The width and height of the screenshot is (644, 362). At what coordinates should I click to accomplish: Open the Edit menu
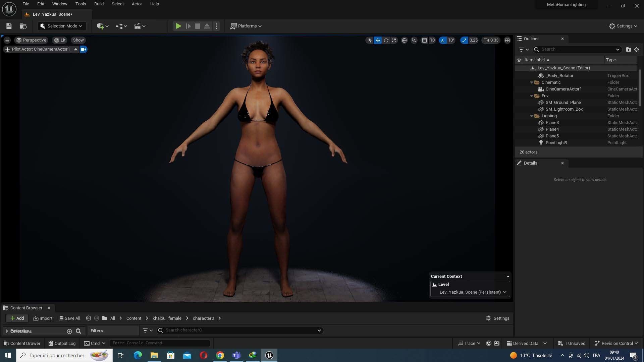tap(41, 4)
